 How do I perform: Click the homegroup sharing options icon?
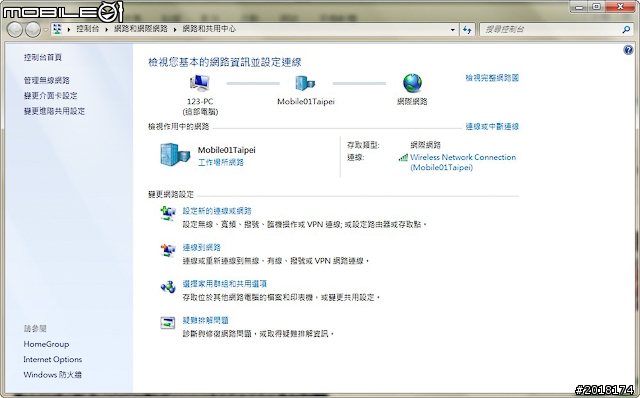(x=168, y=287)
